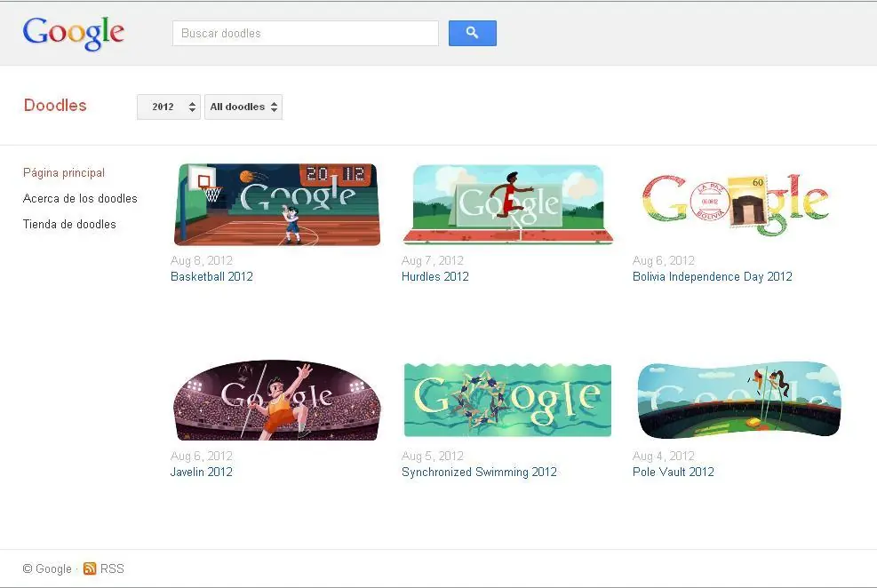Click the © Google footer text
This screenshot has width=877, height=588.
coord(47,568)
